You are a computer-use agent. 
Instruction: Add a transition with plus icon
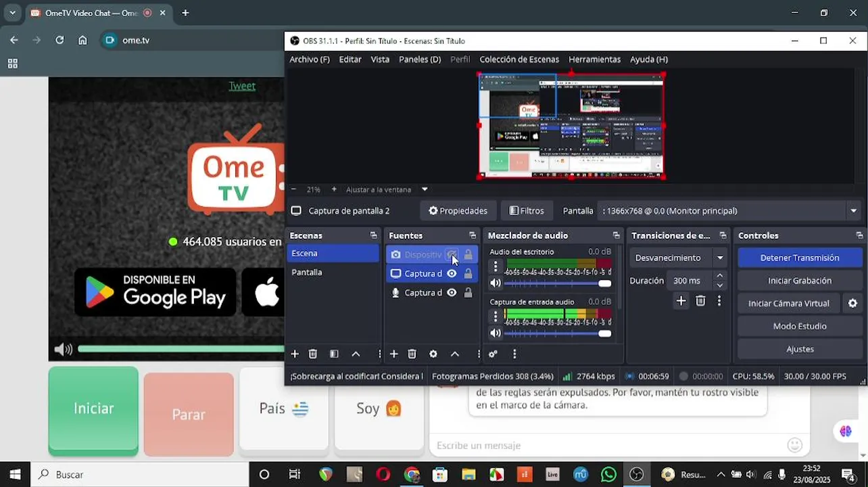tap(681, 301)
